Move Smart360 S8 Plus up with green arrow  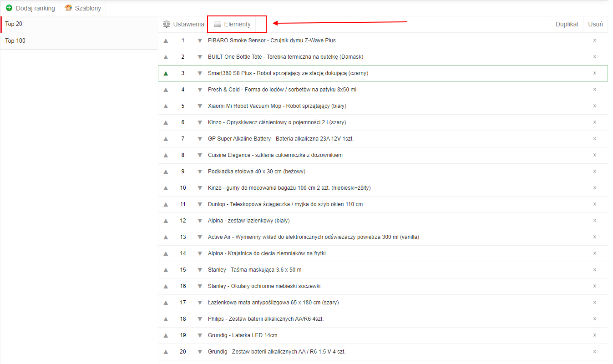[x=166, y=73]
